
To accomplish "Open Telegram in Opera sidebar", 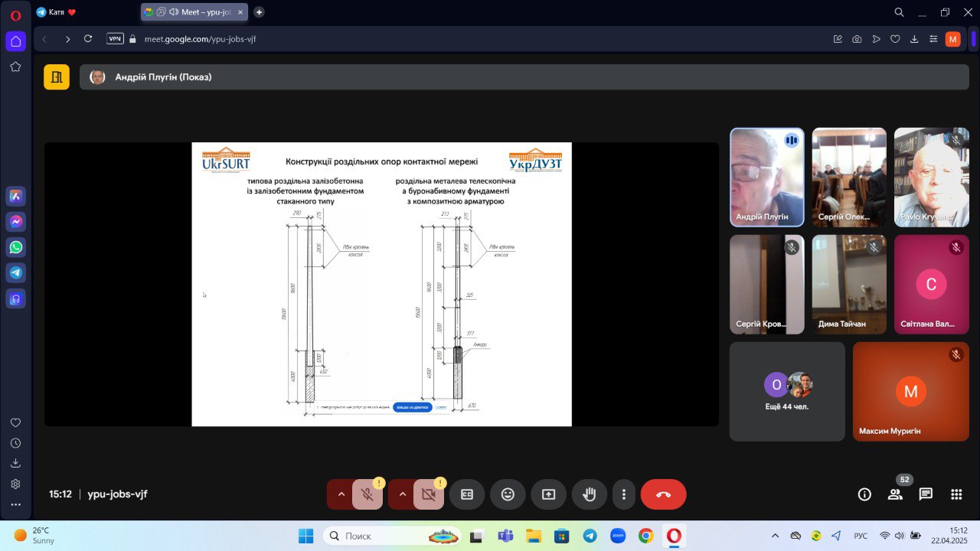I will 15,272.
